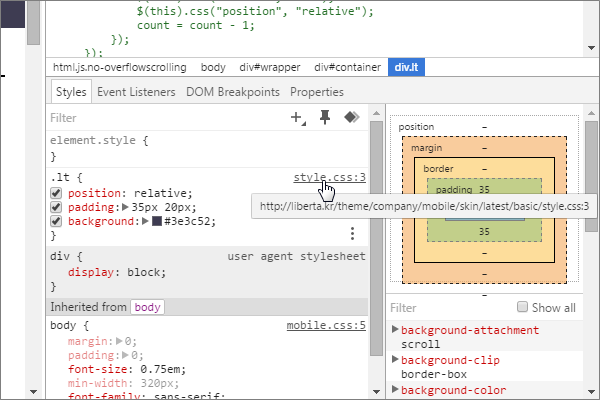Toggle element state pin icon
Screen dimensions: 600x400
tap(325, 117)
